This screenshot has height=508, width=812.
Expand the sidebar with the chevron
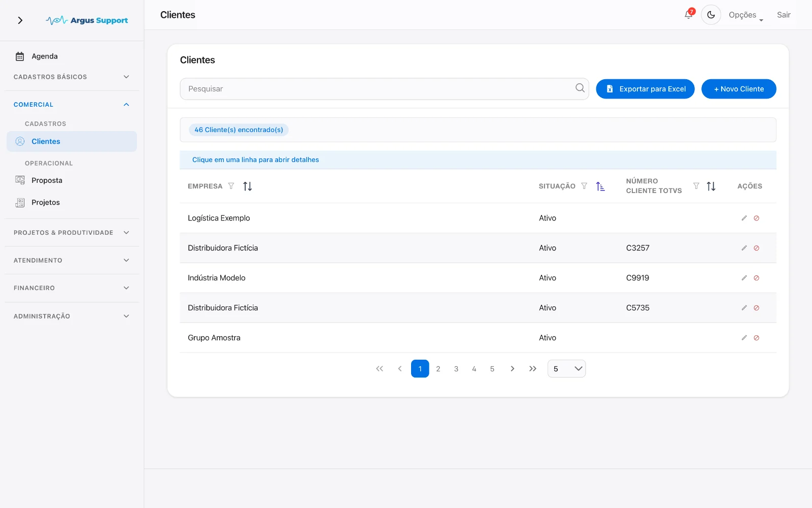pos(20,20)
